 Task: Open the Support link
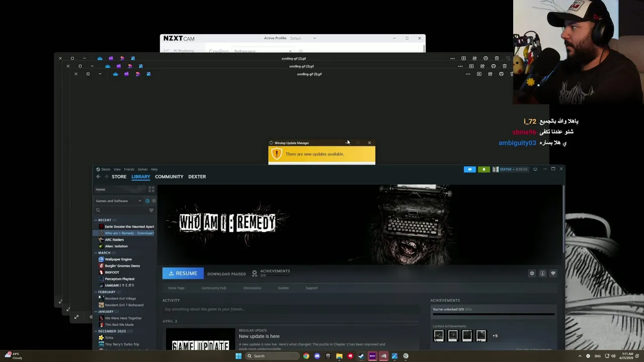click(x=311, y=288)
